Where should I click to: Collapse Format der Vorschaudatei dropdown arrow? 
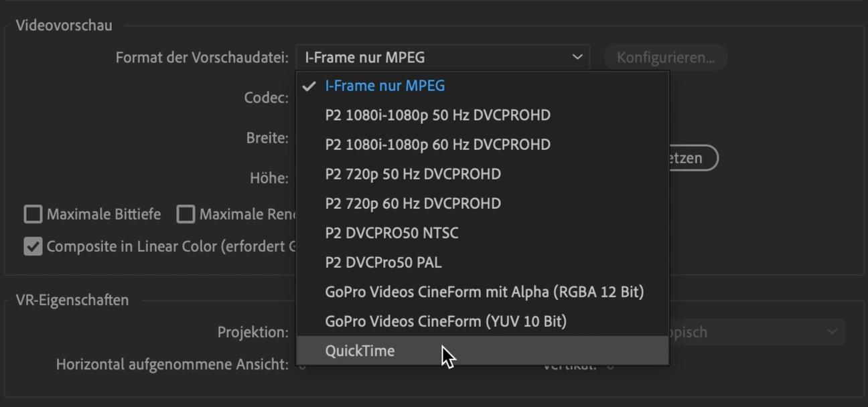(577, 58)
